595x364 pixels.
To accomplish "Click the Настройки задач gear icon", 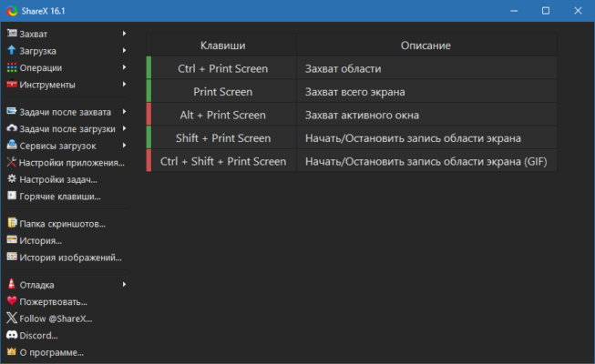I will pyautogui.click(x=12, y=179).
